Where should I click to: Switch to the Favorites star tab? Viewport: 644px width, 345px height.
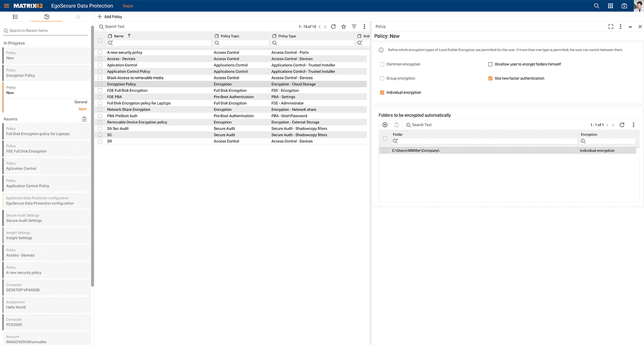pyautogui.click(x=78, y=16)
